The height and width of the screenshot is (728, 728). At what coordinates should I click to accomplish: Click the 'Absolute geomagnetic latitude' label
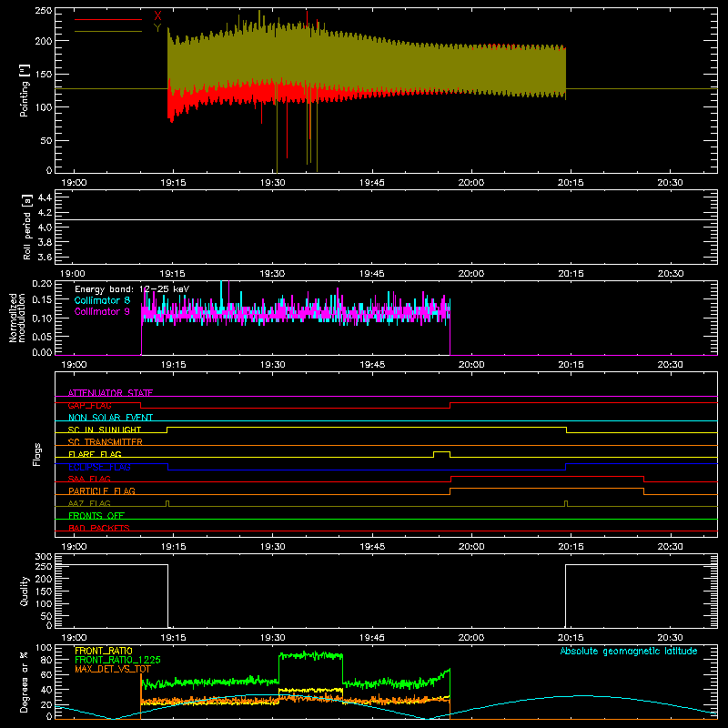point(629,651)
